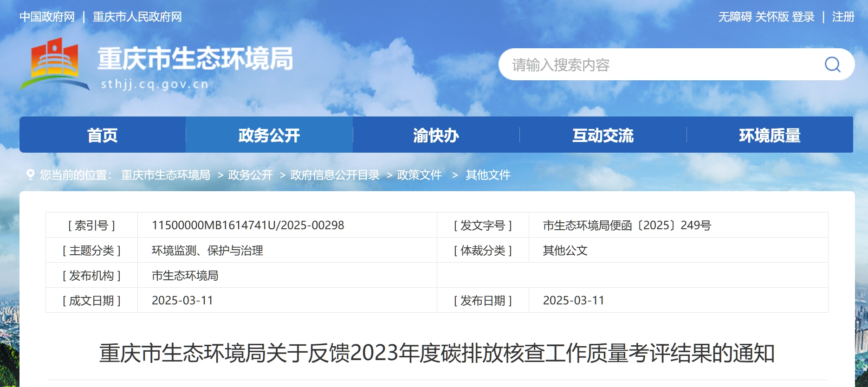868x387 pixels.
Task: Click the 登录 login link
Action: 803,17
